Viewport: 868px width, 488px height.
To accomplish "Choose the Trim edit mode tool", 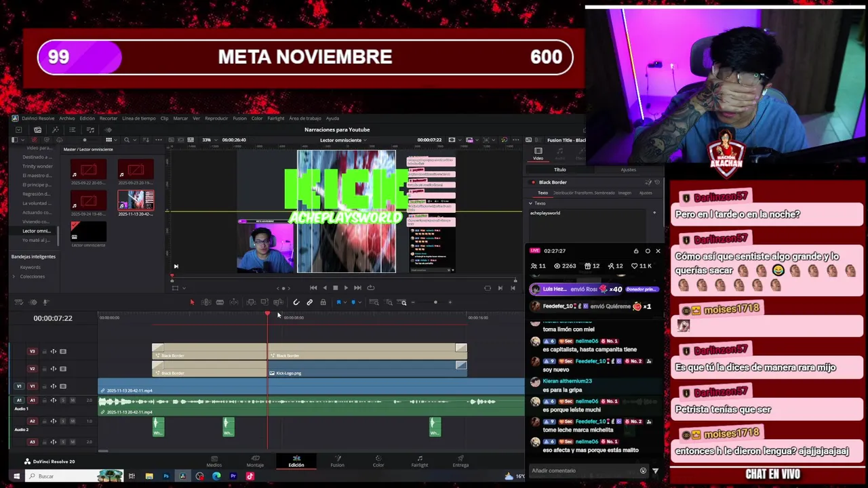I will coord(206,302).
